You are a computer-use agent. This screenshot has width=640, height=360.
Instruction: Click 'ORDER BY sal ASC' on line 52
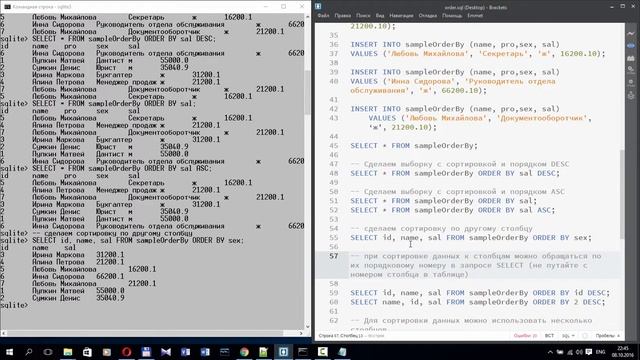pos(514,210)
